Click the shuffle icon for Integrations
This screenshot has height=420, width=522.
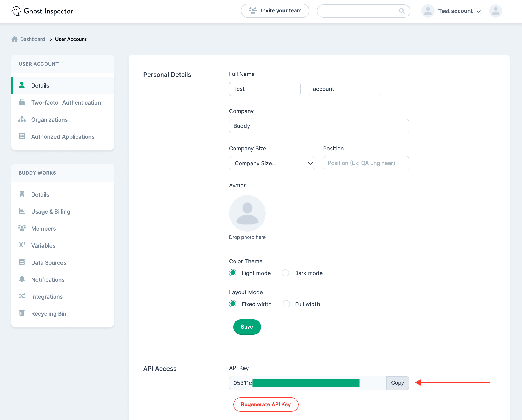[x=22, y=296]
